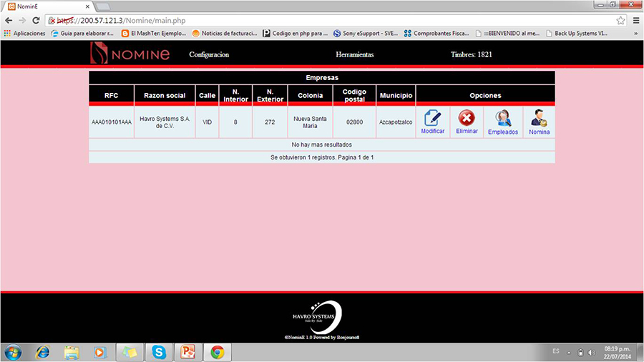The image size is (644, 362).
Task: Expand the bookmarks overflow chevron
Action: point(635,33)
